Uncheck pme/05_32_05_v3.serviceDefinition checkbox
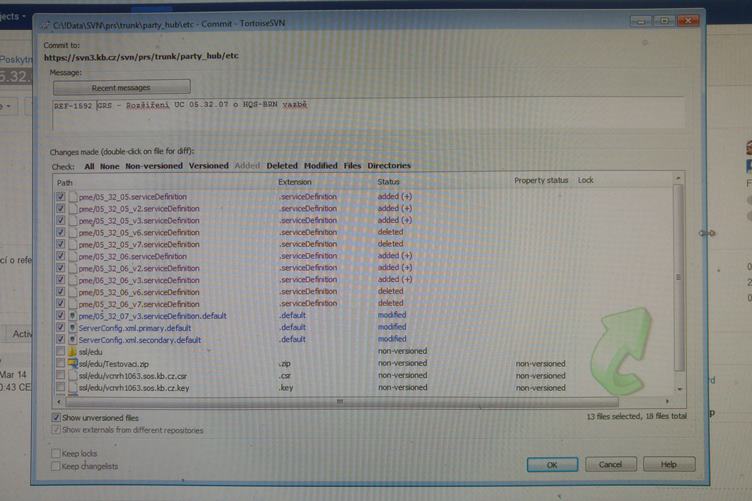This screenshot has height=501, width=752. pyautogui.click(x=60, y=221)
